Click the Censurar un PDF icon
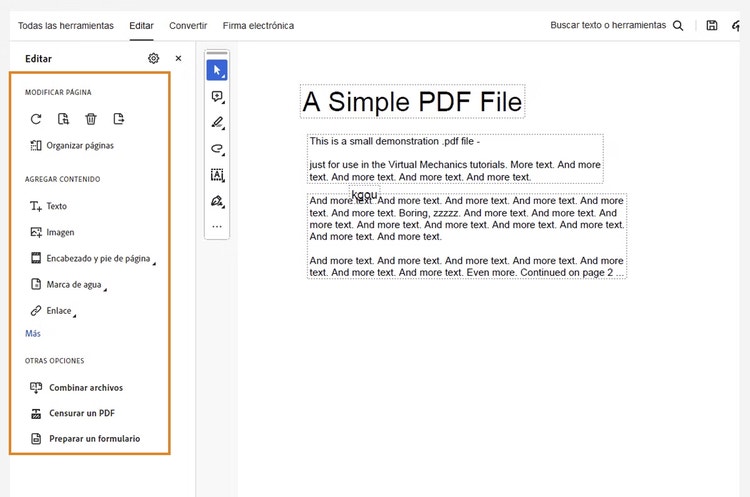This screenshot has height=497, width=750. (36, 413)
